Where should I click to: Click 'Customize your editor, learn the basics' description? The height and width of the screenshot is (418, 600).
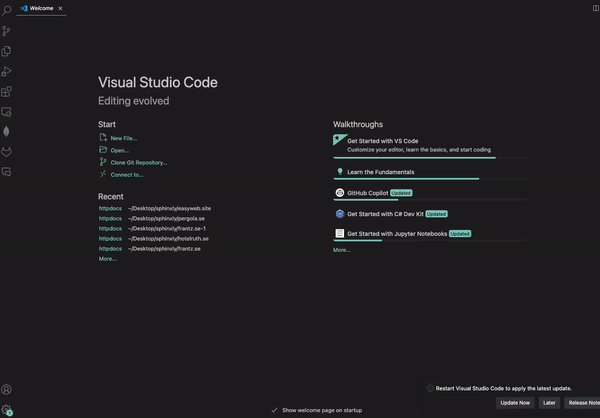(419, 150)
